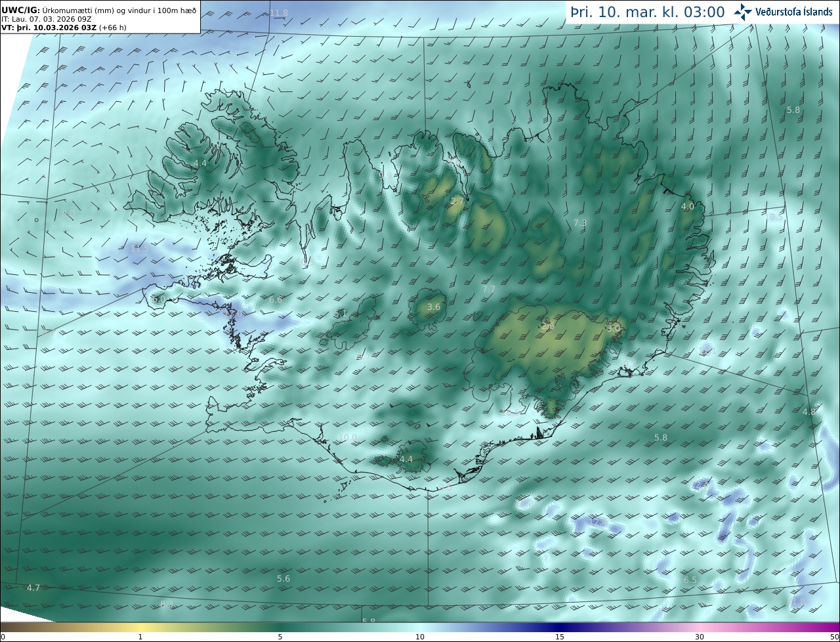Click the 'Veðurstofa Íslands' name text
The width and height of the screenshot is (840, 642).
coord(794,11)
